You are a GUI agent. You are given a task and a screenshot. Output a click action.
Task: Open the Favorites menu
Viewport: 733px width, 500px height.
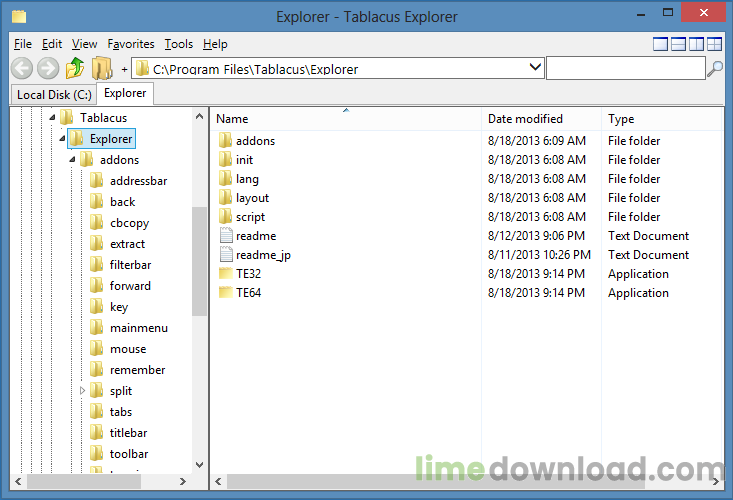pos(131,44)
